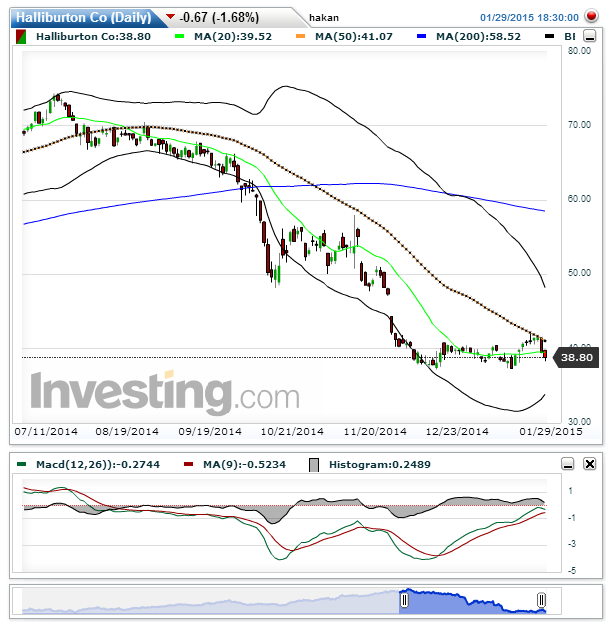613x627 pixels.
Task: Click the MA(200):58.52 legend label
Action: (x=478, y=37)
